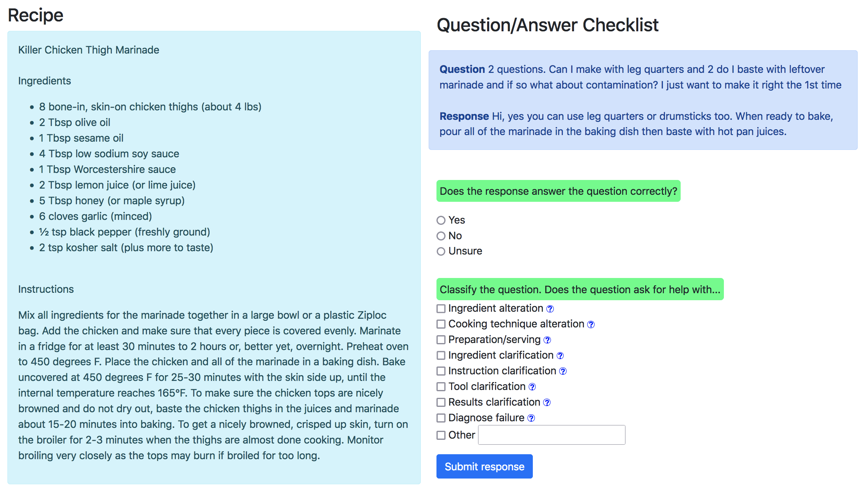Screen dimensions: 868x495
Task: Open Instruction clarification help tooltip icon
Action: coord(563,371)
